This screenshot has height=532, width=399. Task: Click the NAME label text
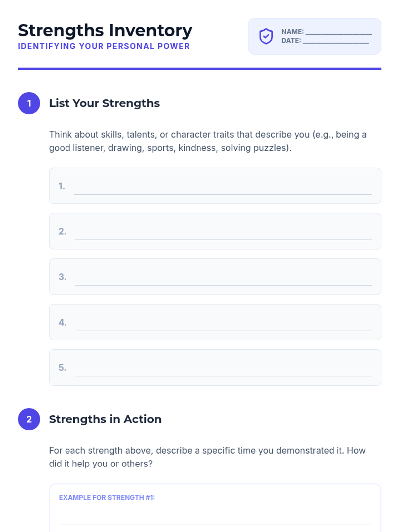click(x=292, y=32)
